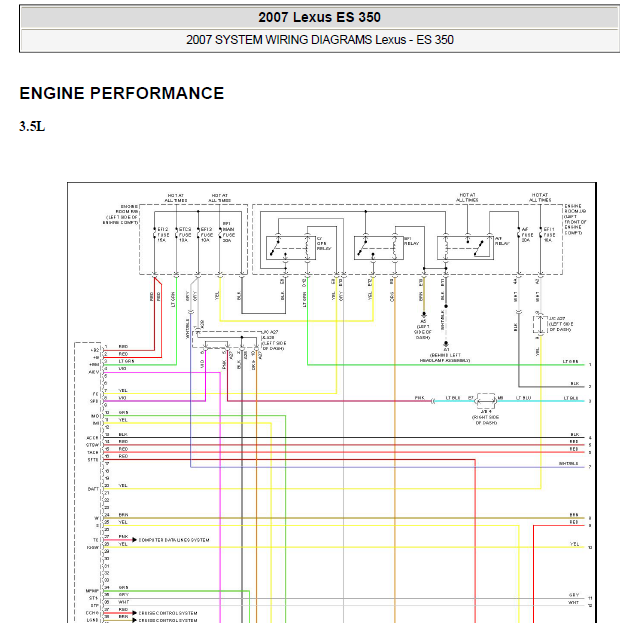This screenshot has width=620, height=623.
Task: Click the TACH terminal at pin 15
Action: tap(93, 453)
